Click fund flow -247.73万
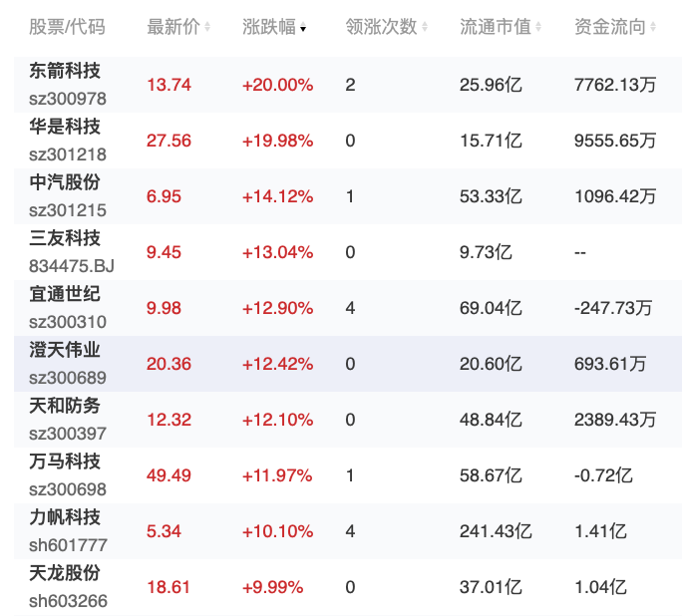682x616 pixels. pyautogui.click(x=613, y=308)
